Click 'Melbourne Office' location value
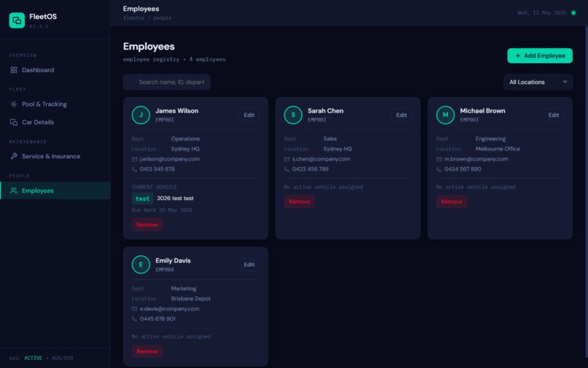The width and height of the screenshot is (588, 368). point(498,149)
